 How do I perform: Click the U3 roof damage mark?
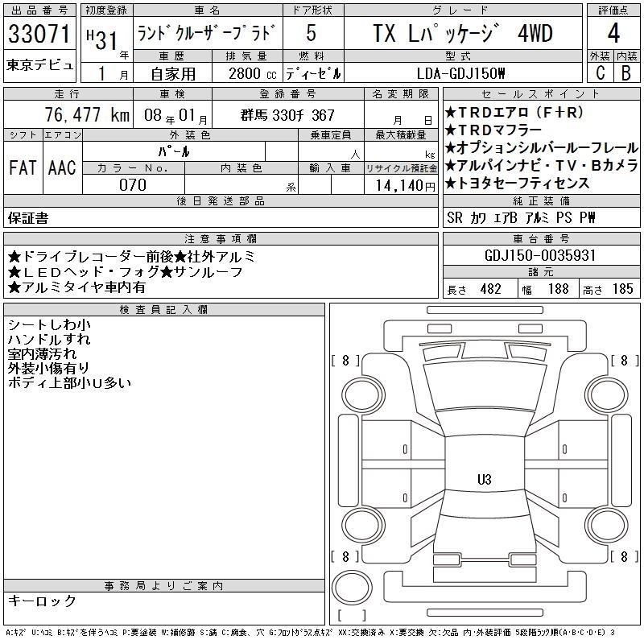click(x=485, y=479)
